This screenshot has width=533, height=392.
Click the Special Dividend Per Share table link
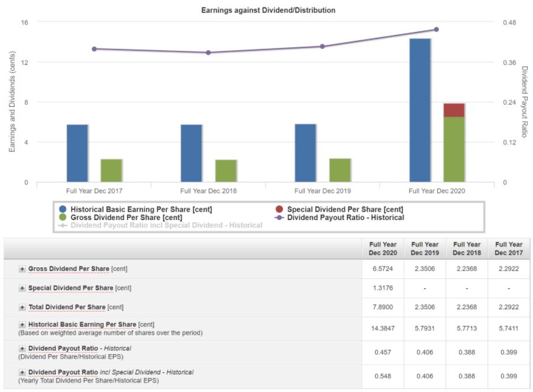click(x=70, y=289)
